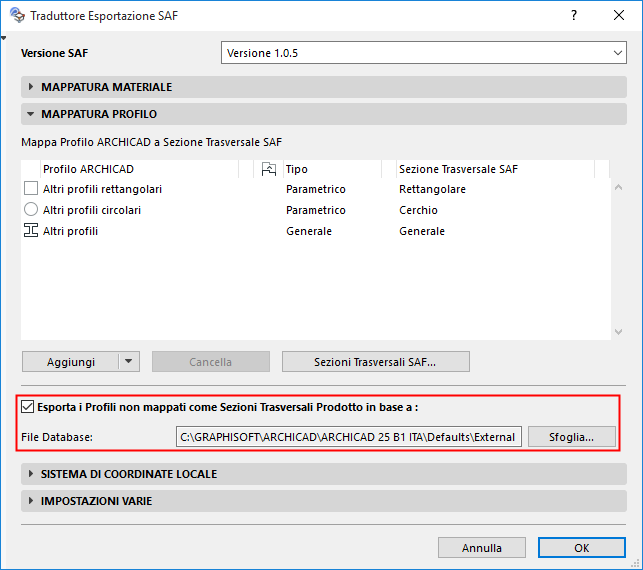Click the Tipo column header
This screenshot has height=570, width=643.
click(x=332, y=169)
